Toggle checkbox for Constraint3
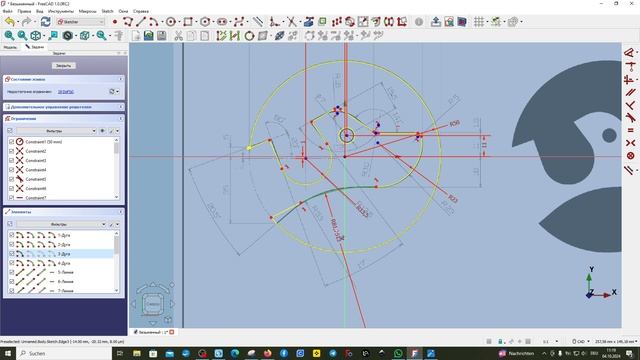The height and width of the screenshot is (360, 640). 11,160
